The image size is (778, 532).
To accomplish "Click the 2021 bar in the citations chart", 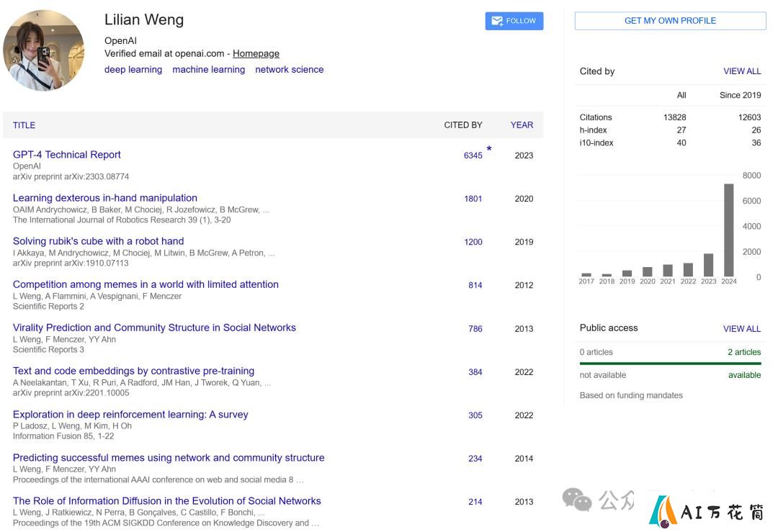I will pyautogui.click(x=667, y=270).
